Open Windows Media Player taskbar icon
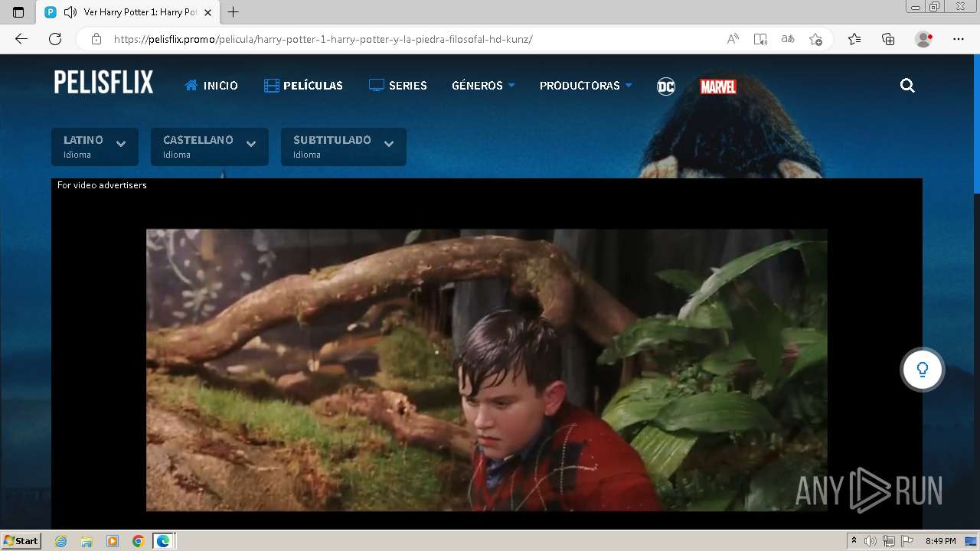This screenshot has height=551, width=980. (x=113, y=541)
